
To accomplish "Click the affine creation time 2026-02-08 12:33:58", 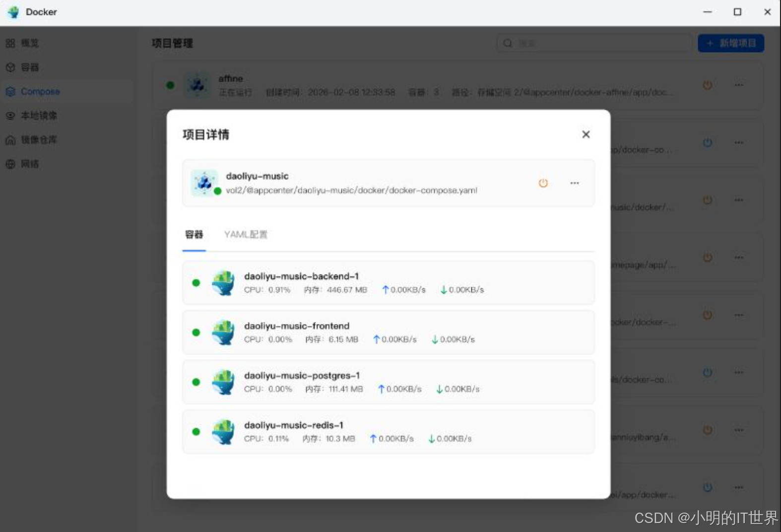I will (x=352, y=92).
